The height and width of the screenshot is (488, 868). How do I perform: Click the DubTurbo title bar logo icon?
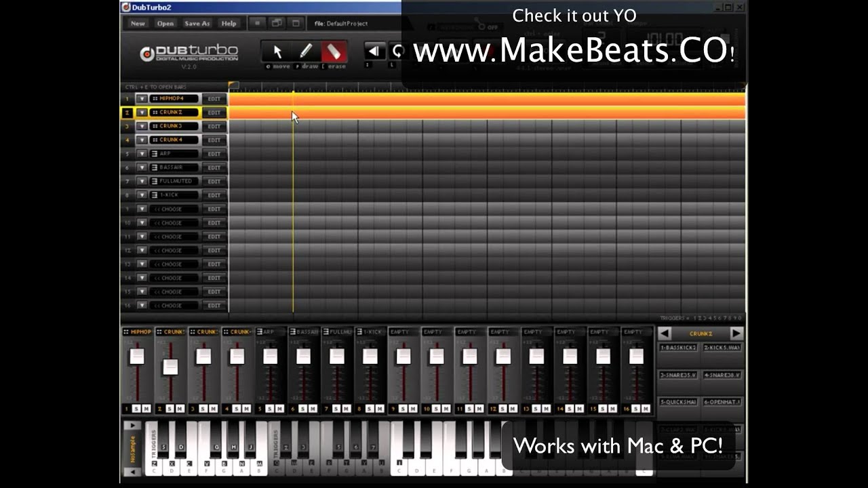[125, 7]
